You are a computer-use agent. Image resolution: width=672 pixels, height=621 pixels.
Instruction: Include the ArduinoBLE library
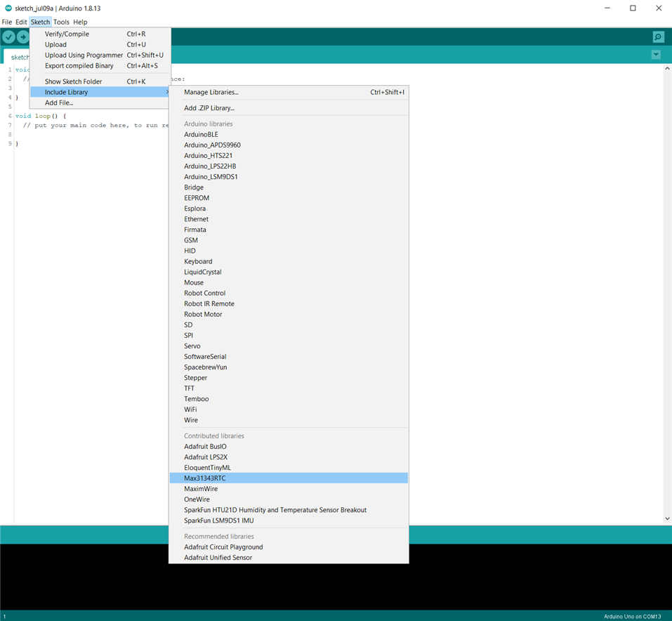pos(289,135)
